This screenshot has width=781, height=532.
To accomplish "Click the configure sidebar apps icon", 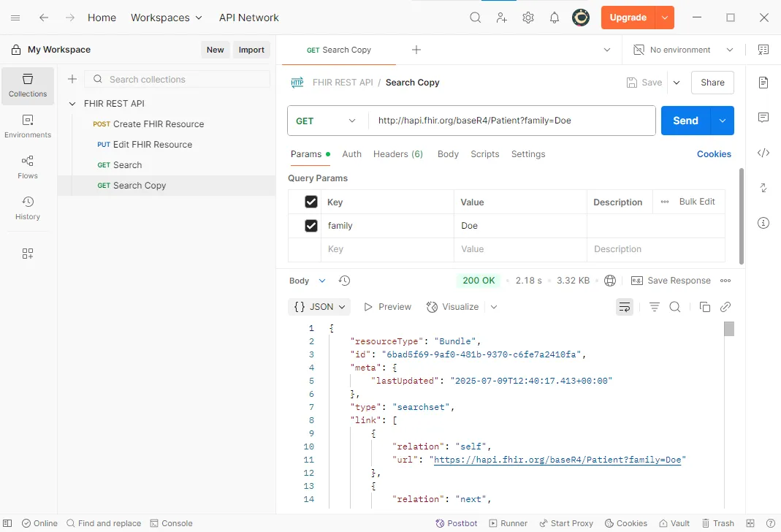I will click(28, 254).
